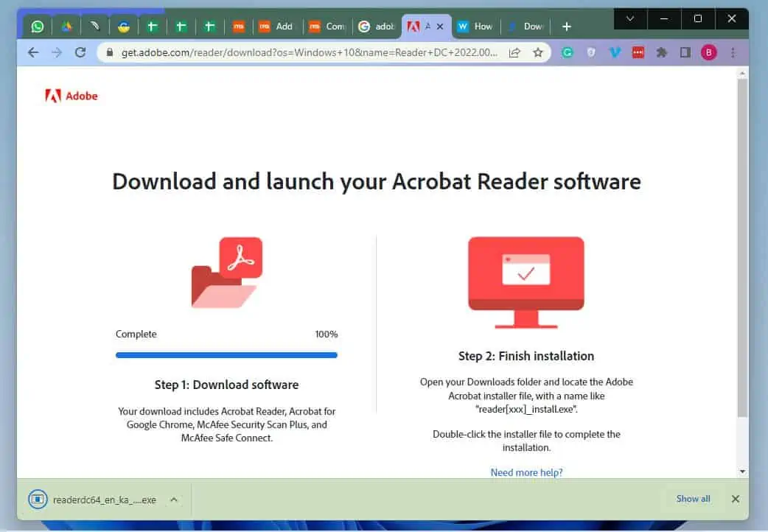Screen dimensions: 768x532
Task: Expand options for the downloaded readerdc64 file
Action: click(174, 500)
